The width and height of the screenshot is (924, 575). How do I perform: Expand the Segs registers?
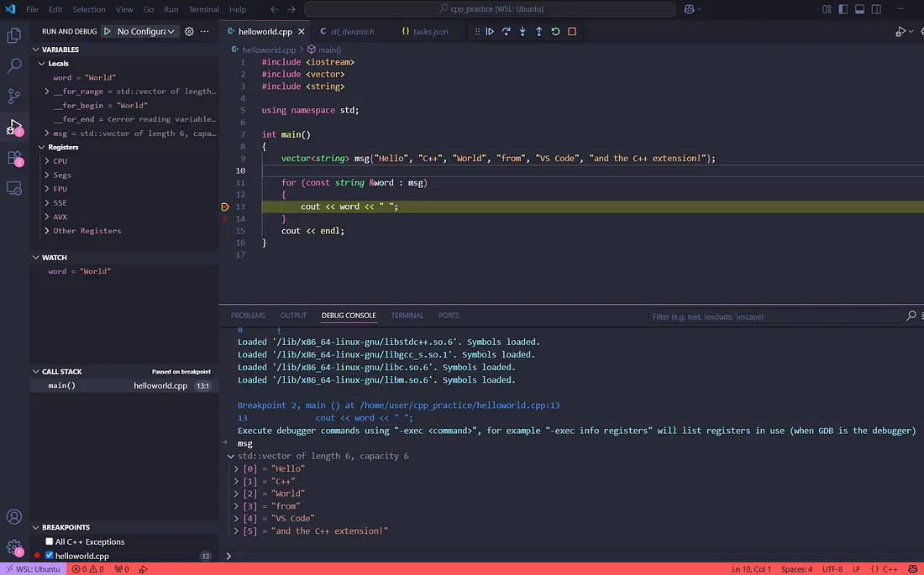pyautogui.click(x=47, y=175)
